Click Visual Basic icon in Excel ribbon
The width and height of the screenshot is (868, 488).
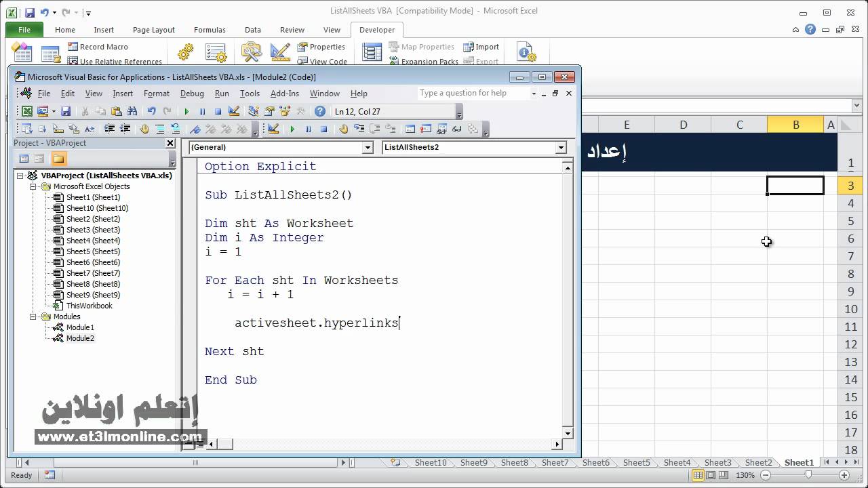tap(22, 53)
